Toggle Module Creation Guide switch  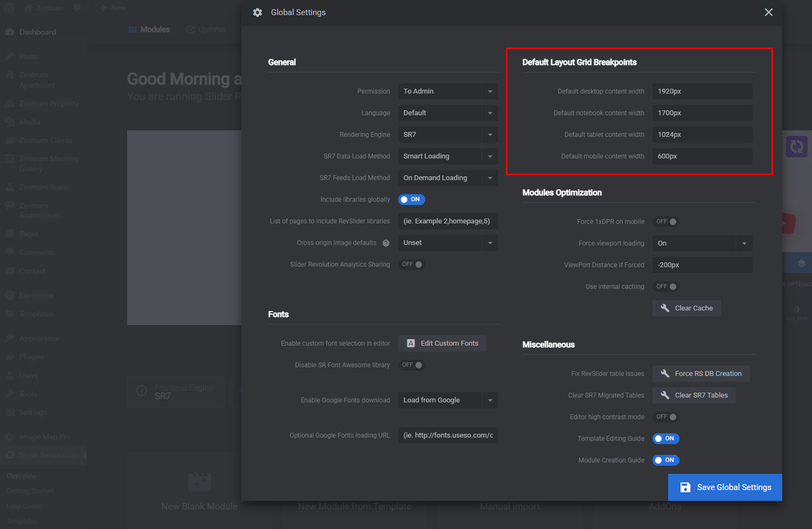click(x=666, y=460)
